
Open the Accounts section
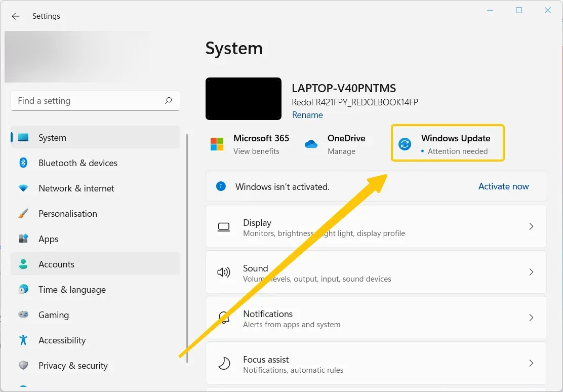[95, 264]
